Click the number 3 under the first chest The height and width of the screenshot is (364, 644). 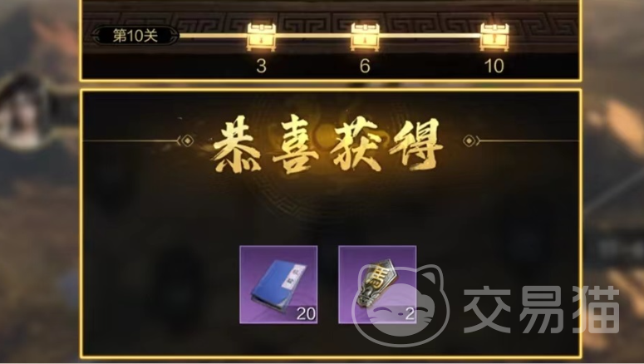click(261, 66)
